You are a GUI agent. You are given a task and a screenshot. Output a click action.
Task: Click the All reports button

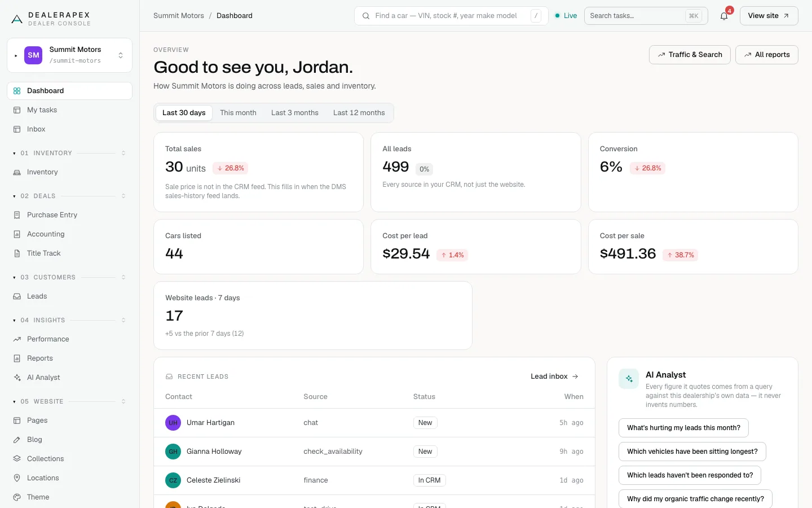767,55
